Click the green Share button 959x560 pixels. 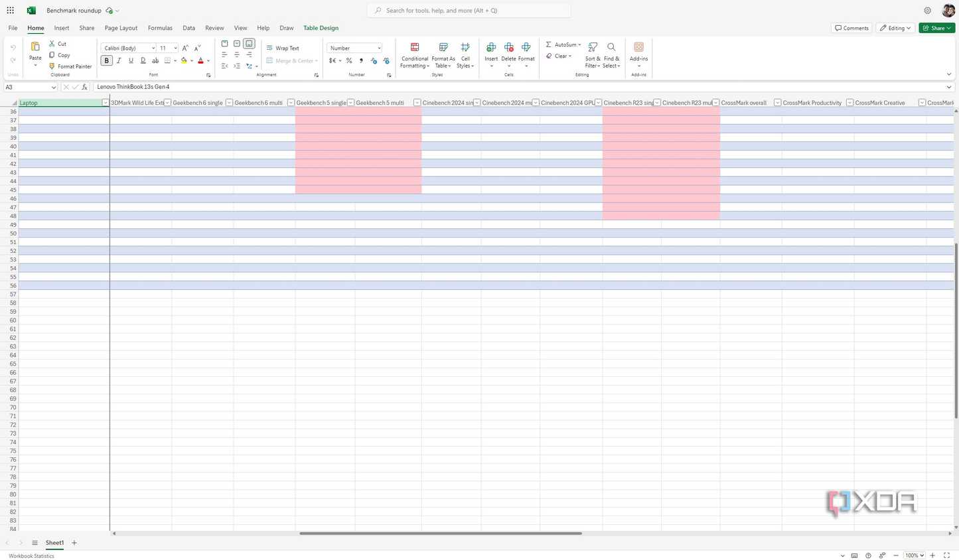937,28
